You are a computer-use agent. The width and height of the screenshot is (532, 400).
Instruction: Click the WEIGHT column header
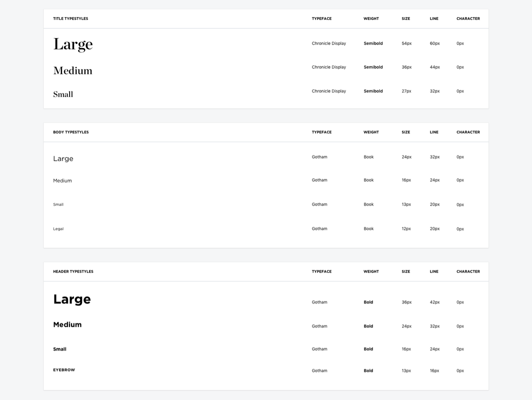click(371, 18)
